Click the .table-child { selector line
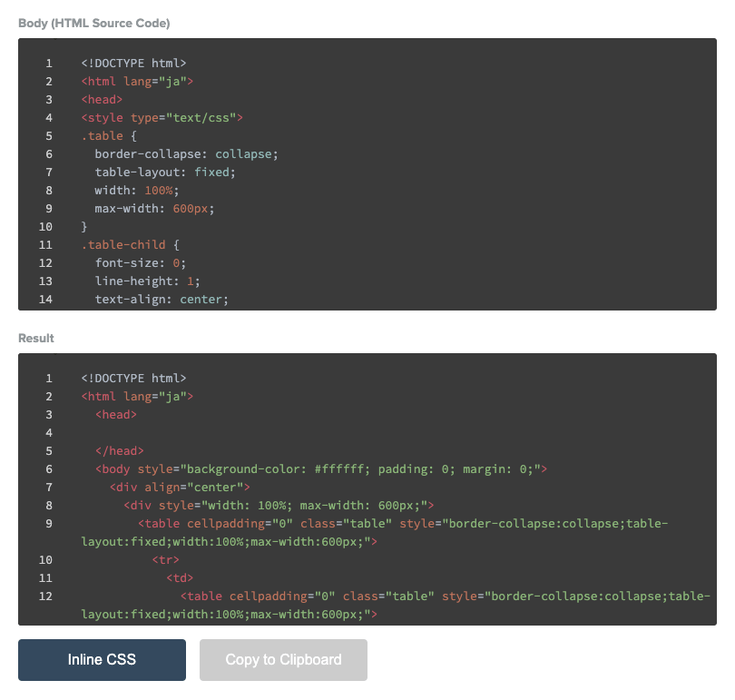Image resolution: width=735 pixels, height=700 pixels. pyautogui.click(x=131, y=245)
